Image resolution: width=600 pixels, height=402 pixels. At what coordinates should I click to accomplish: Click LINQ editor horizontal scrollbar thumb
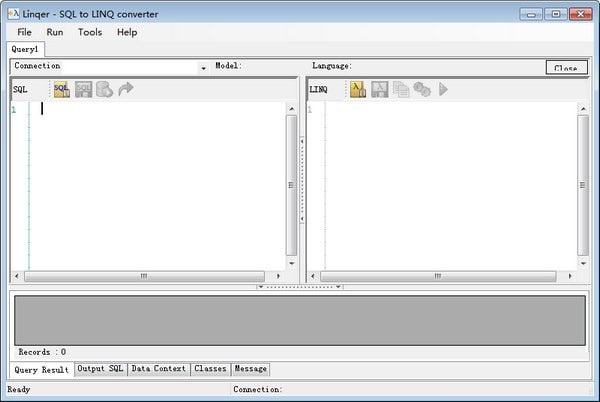pos(438,276)
